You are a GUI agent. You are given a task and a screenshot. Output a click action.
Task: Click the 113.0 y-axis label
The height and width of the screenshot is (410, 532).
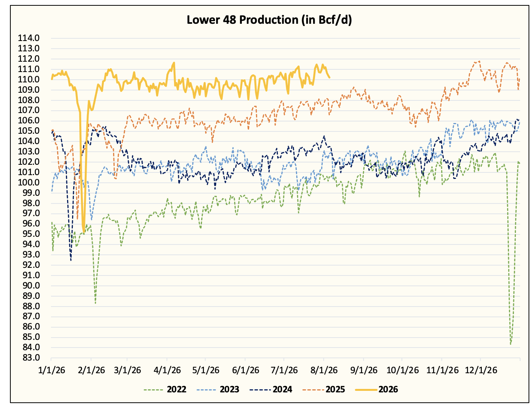(29, 48)
